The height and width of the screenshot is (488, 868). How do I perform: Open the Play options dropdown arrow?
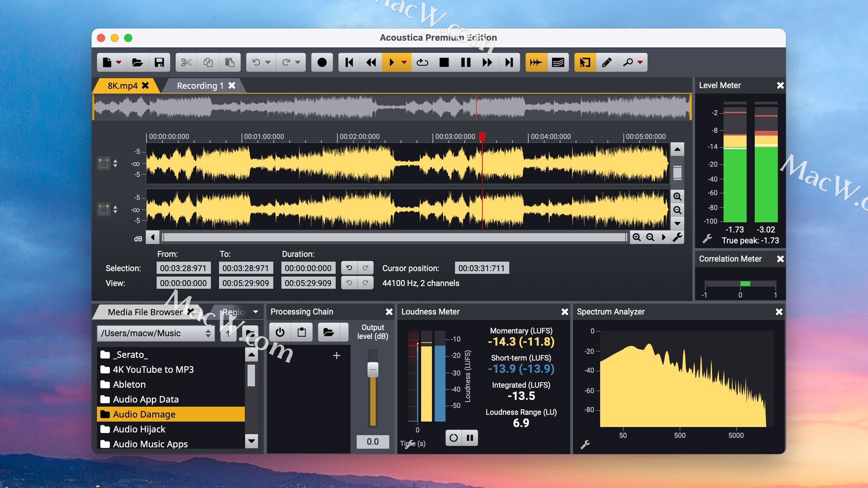click(x=404, y=62)
